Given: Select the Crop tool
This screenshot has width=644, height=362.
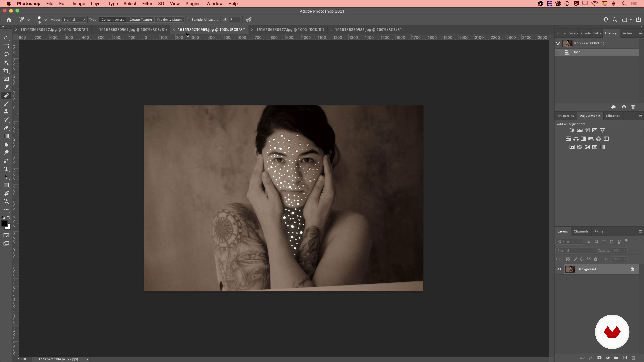Looking at the screenshot, I should point(6,71).
